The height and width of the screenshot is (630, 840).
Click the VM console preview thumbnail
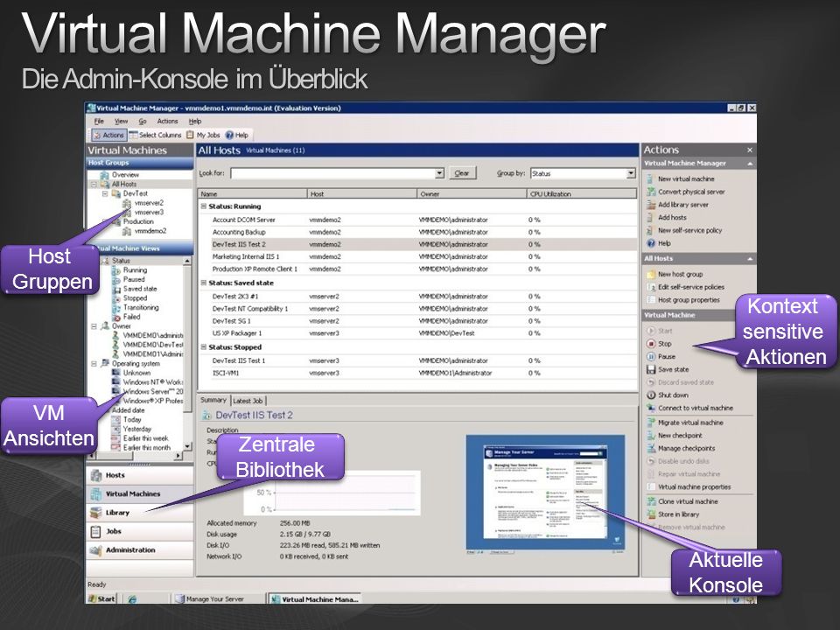pos(545,492)
